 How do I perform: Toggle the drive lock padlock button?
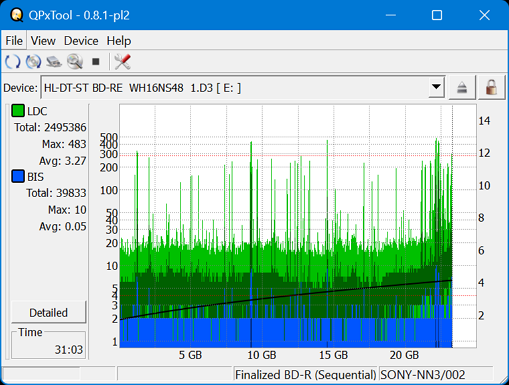pyautogui.click(x=491, y=88)
